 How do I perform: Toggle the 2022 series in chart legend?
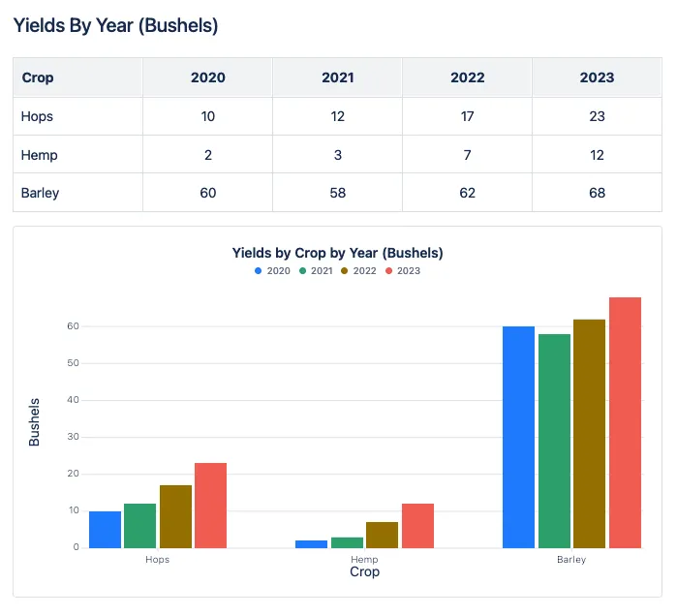pos(358,271)
